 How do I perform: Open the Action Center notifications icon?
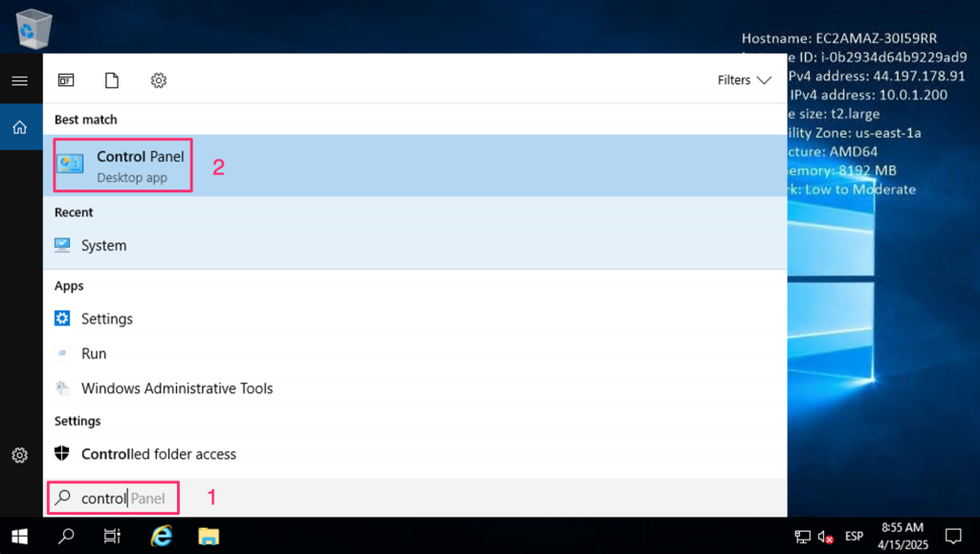coord(952,536)
